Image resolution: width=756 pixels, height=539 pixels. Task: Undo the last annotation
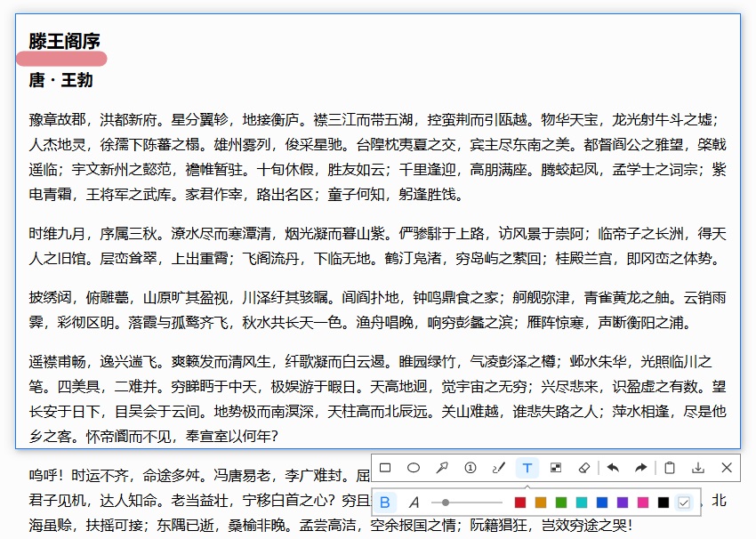pos(613,468)
